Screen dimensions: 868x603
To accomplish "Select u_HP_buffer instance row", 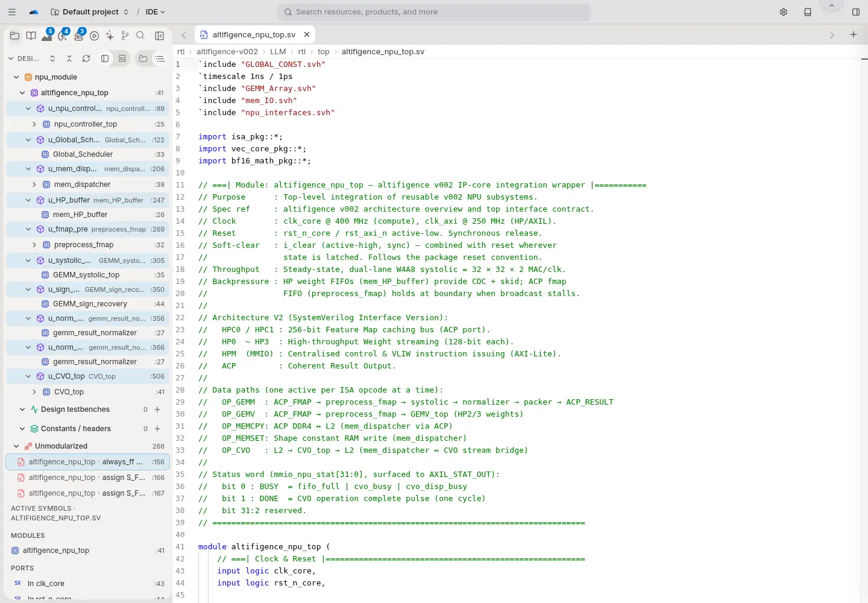I will click(x=88, y=200).
